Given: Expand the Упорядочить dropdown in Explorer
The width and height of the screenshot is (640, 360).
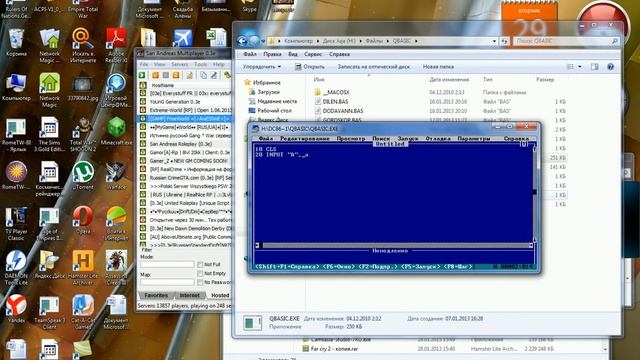Looking at the screenshot, I should point(262,67).
